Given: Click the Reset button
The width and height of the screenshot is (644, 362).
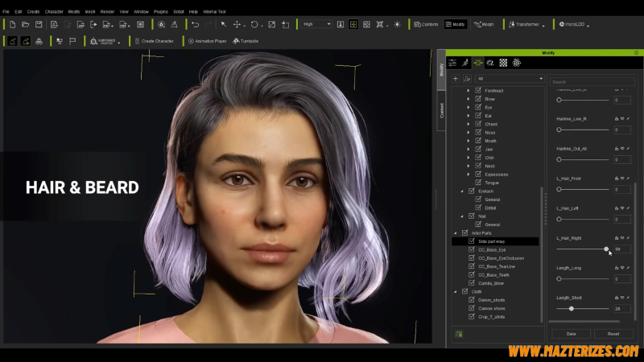Looking at the screenshot, I should 613,334.
